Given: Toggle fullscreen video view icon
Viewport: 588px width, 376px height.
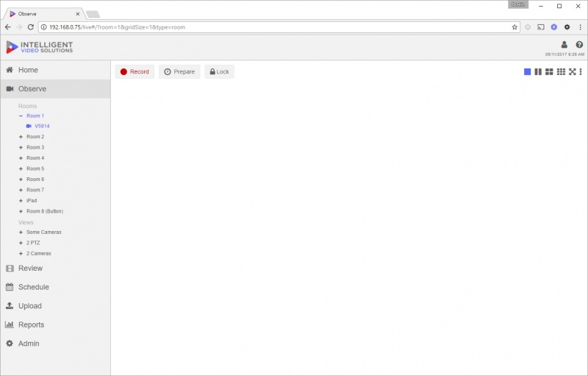Looking at the screenshot, I should 573,71.
